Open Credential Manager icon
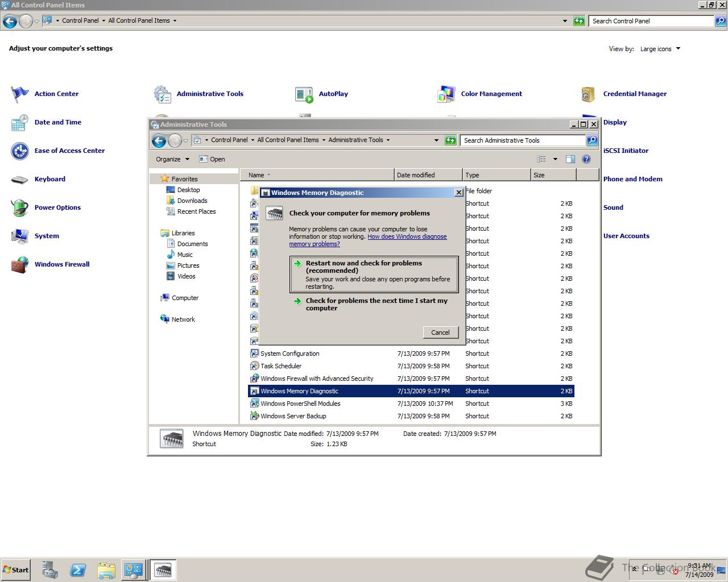The image size is (728, 582). (x=589, y=94)
